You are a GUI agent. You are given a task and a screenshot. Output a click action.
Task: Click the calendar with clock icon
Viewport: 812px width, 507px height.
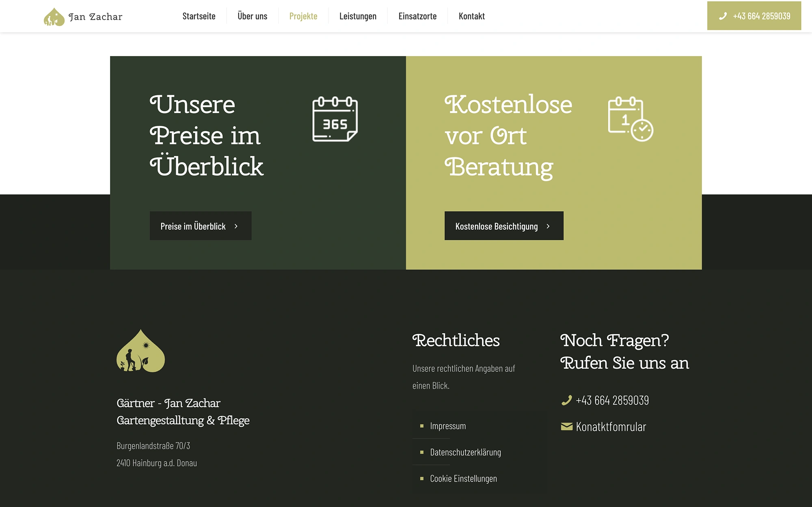[631, 119]
